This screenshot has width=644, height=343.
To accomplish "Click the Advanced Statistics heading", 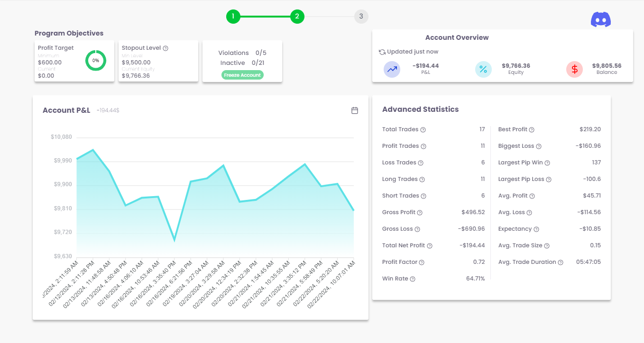I will click(x=421, y=109).
